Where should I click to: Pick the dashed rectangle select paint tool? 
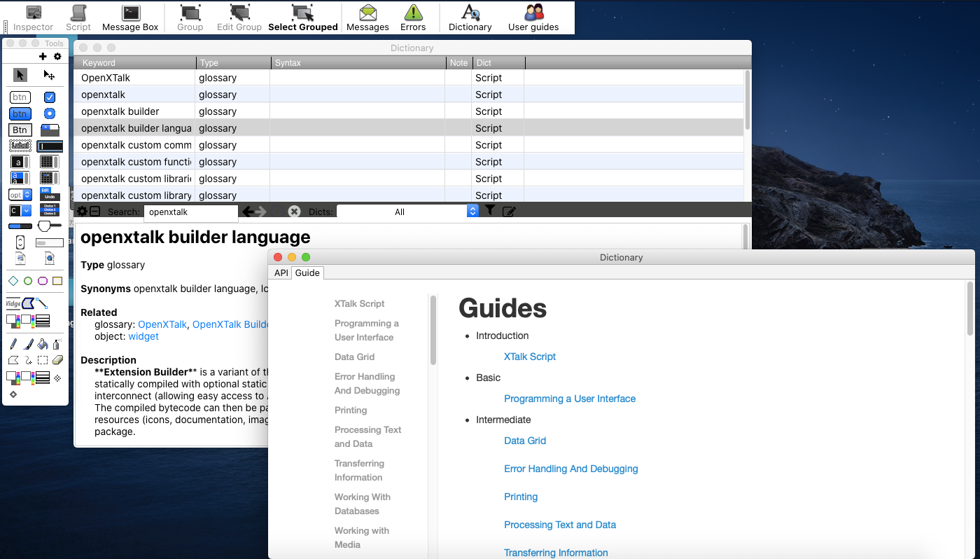click(x=43, y=360)
